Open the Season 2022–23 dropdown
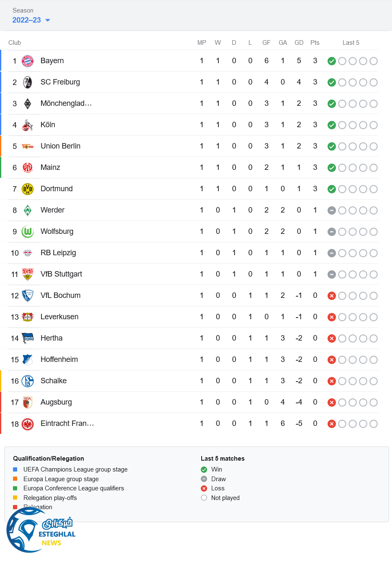 tap(27, 20)
